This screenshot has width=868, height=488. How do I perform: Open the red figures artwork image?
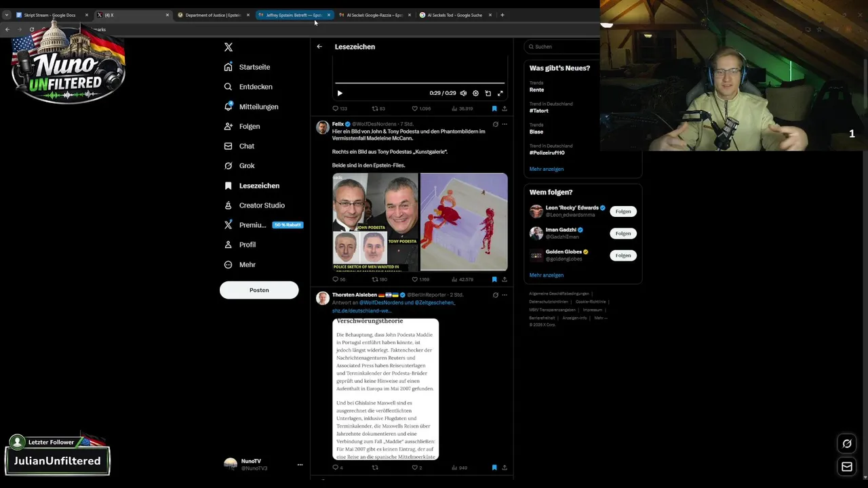tap(464, 222)
